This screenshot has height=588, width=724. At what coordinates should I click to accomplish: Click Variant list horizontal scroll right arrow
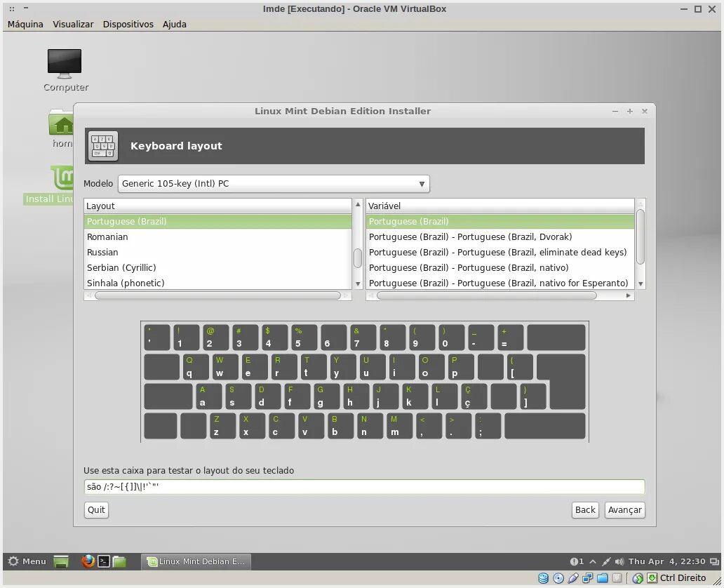(x=629, y=295)
